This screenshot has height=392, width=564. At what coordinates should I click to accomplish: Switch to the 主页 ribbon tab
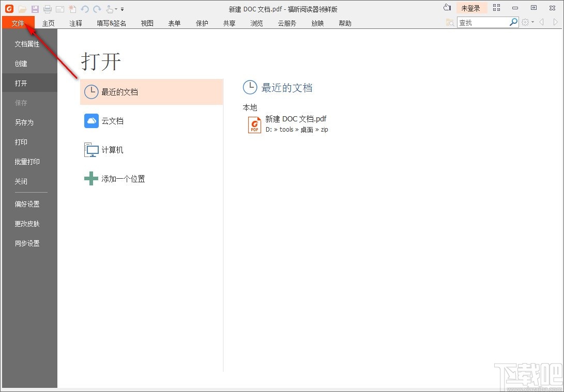click(x=48, y=23)
